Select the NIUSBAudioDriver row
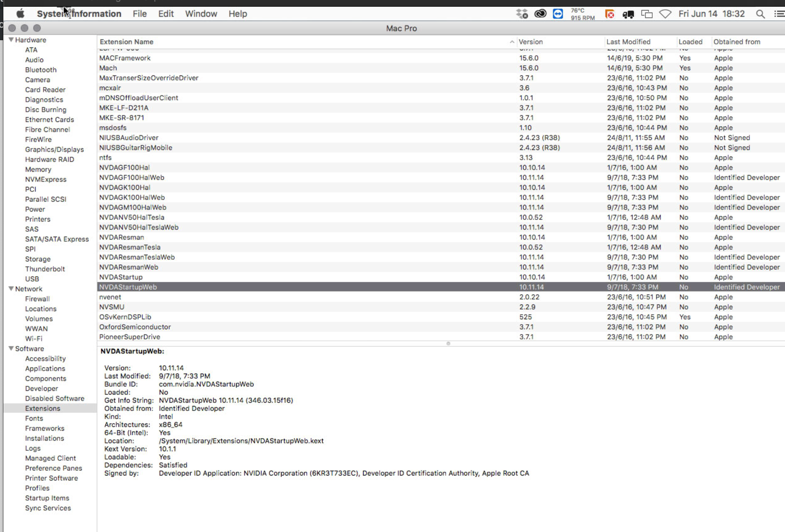The image size is (785, 532). pos(441,137)
